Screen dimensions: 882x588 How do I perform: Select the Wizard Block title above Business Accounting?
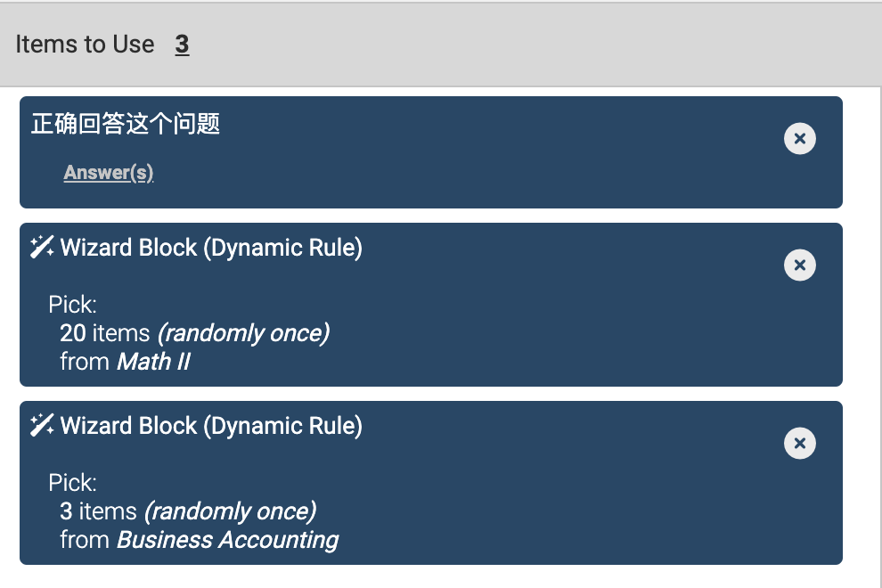point(211,426)
